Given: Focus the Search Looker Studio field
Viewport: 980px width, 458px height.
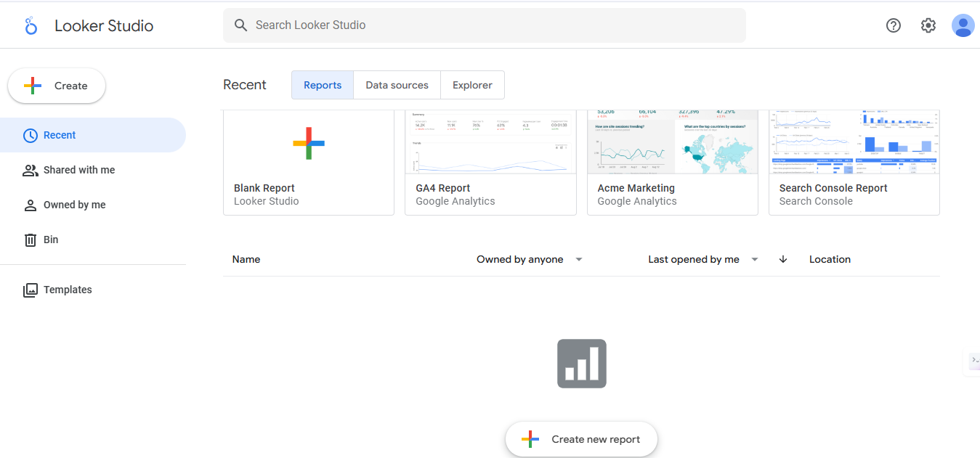Looking at the screenshot, I should coord(485,25).
